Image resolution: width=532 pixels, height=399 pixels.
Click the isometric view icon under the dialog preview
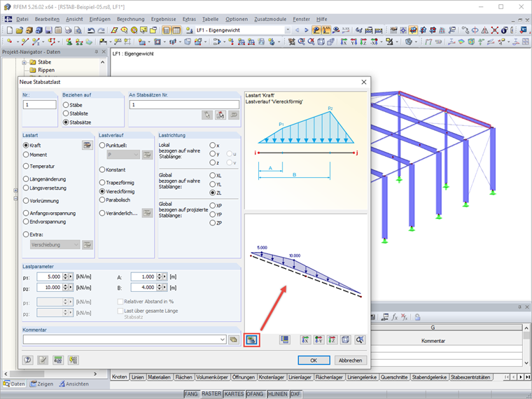[x=346, y=339]
